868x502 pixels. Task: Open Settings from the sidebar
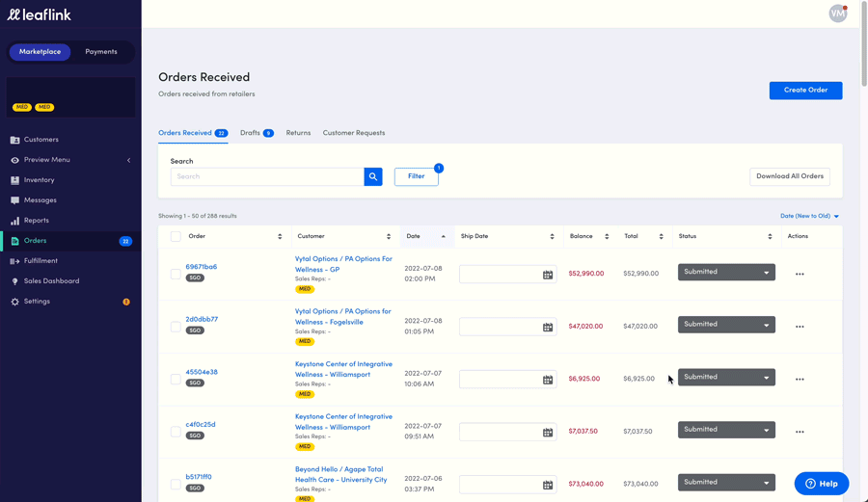coord(37,302)
